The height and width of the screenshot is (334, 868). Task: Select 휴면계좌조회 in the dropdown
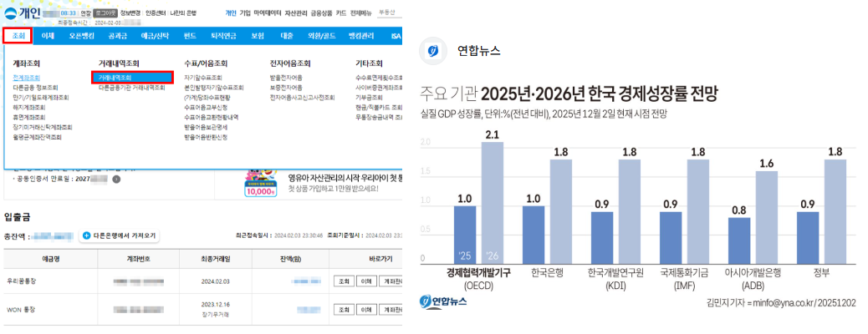pyautogui.click(x=28, y=117)
